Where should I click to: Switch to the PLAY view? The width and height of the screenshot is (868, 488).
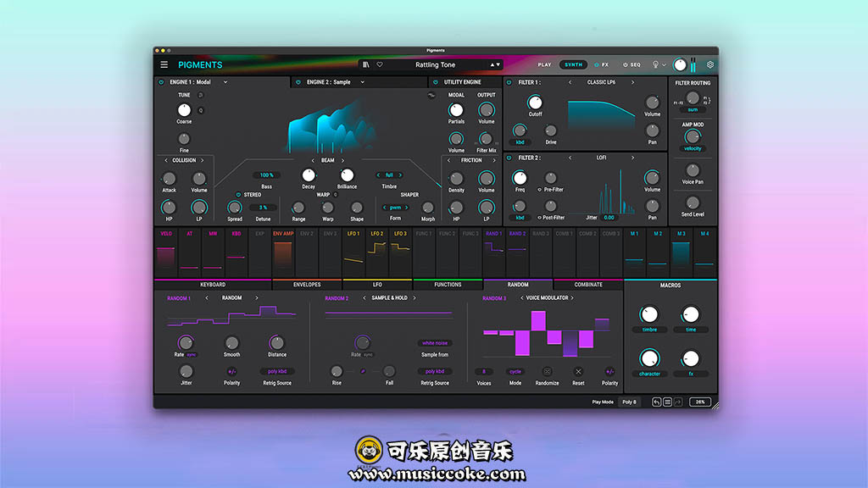click(545, 64)
